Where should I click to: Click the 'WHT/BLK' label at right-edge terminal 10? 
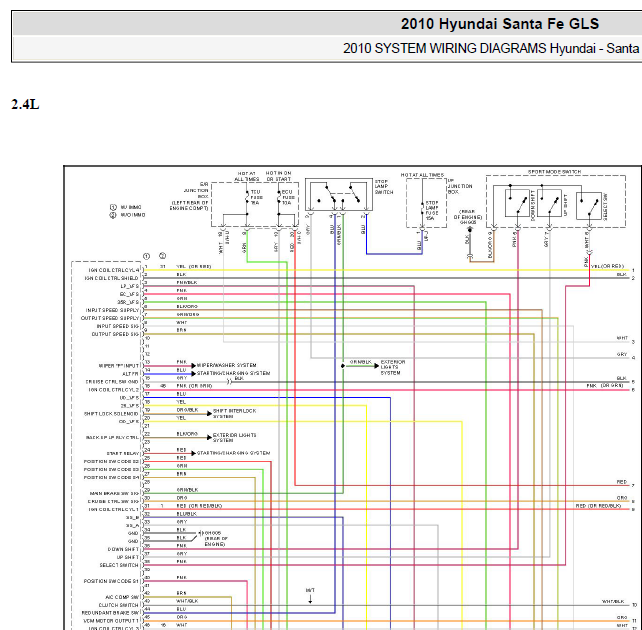(613, 601)
